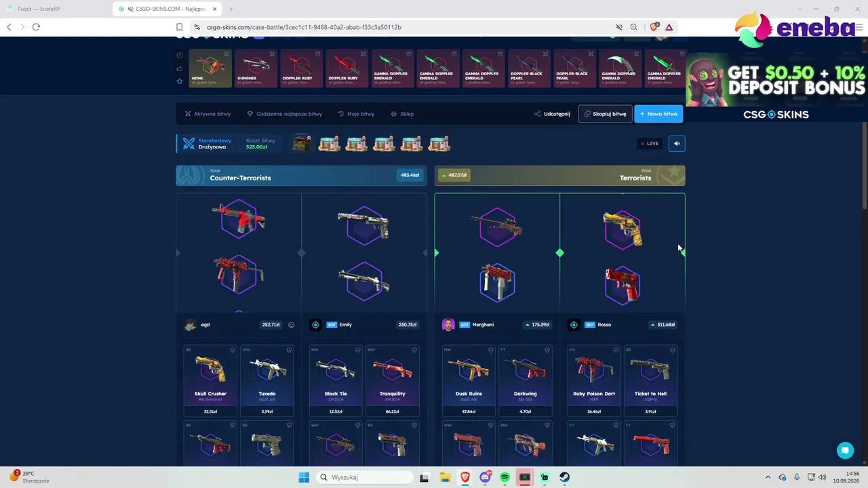Screen dimensions: 868x488
Task: Share the battle via Udostępnij
Action: (552, 114)
